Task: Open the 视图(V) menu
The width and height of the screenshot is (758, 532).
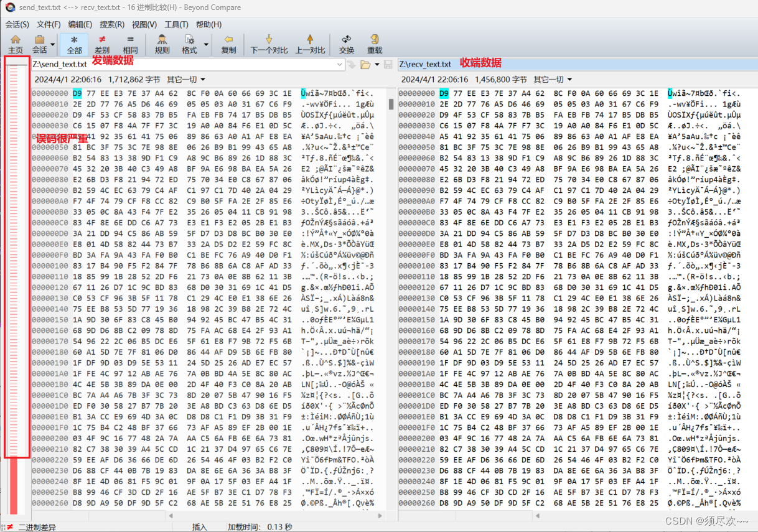Action: pos(144,24)
